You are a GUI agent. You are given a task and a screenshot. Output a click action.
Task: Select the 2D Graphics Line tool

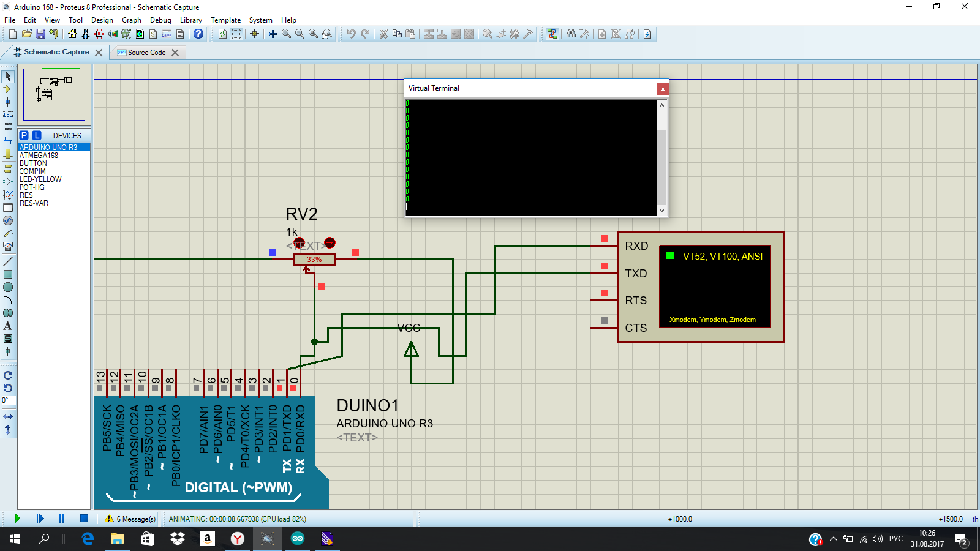8,261
